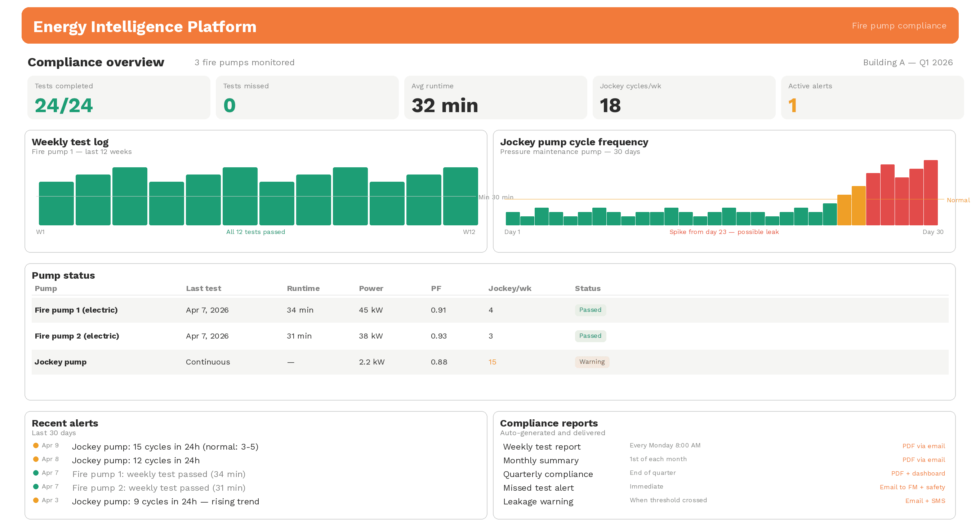Click the Passed badge for Fire pump 2
Screen dimensions: 980x530
pyautogui.click(x=591, y=336)
